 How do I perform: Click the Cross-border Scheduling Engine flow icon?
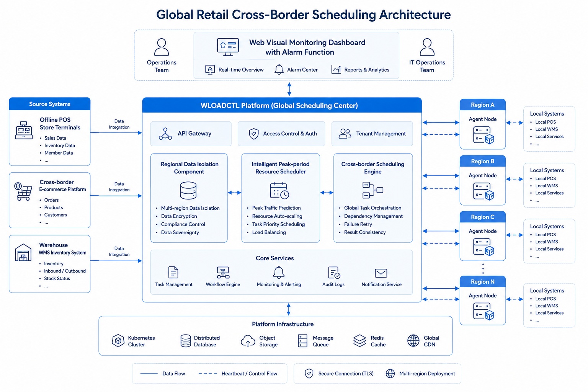372,190
